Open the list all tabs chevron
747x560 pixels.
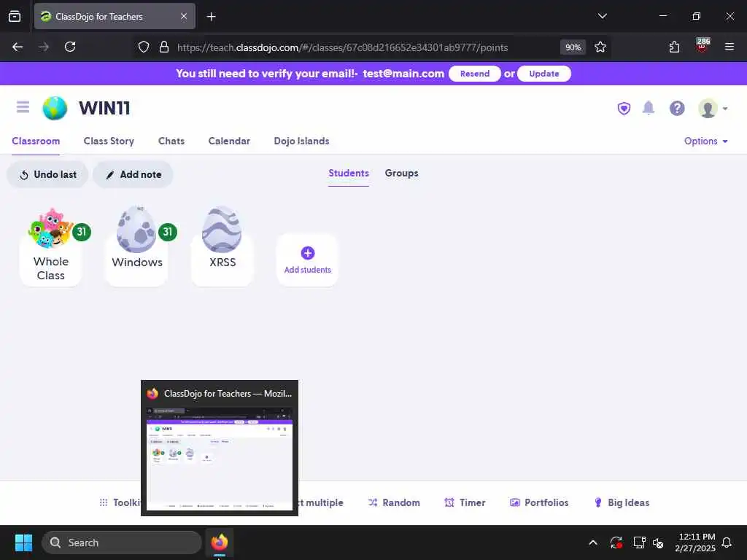pos(602,16)
